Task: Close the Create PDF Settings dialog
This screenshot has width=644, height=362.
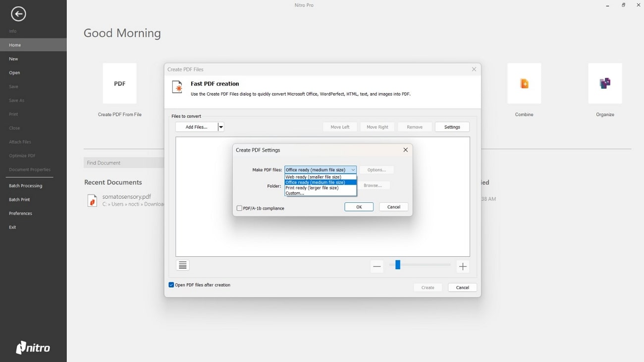Action: click(x=405, y=150)
